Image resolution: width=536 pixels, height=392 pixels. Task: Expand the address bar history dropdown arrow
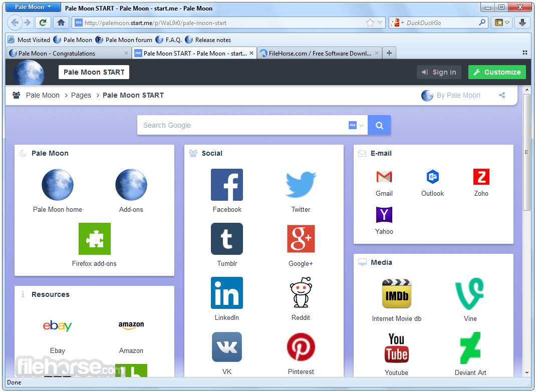click(380, 23)
